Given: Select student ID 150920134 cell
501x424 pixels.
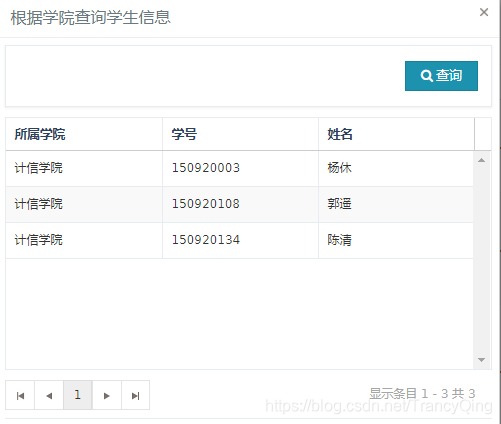Looking at the screenshot, I should [240, 240].
